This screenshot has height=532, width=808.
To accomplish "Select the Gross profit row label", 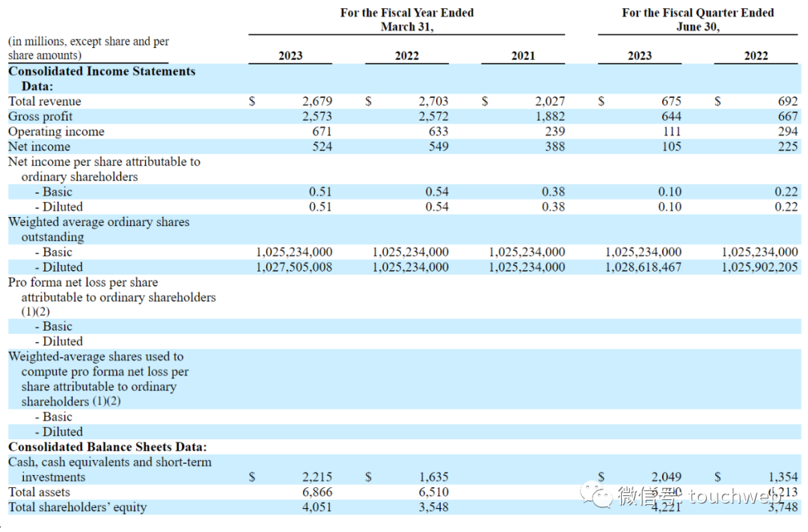I will 40,117.
